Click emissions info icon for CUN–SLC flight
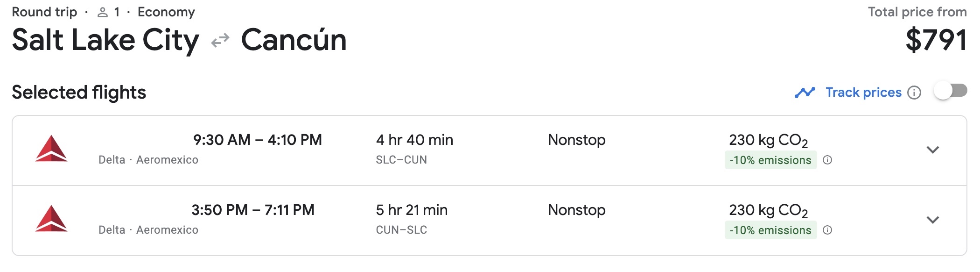This screenshot has width=980, height=272. click(827, 230)
